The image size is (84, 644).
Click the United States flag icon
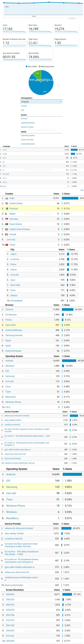coord(7,203)
